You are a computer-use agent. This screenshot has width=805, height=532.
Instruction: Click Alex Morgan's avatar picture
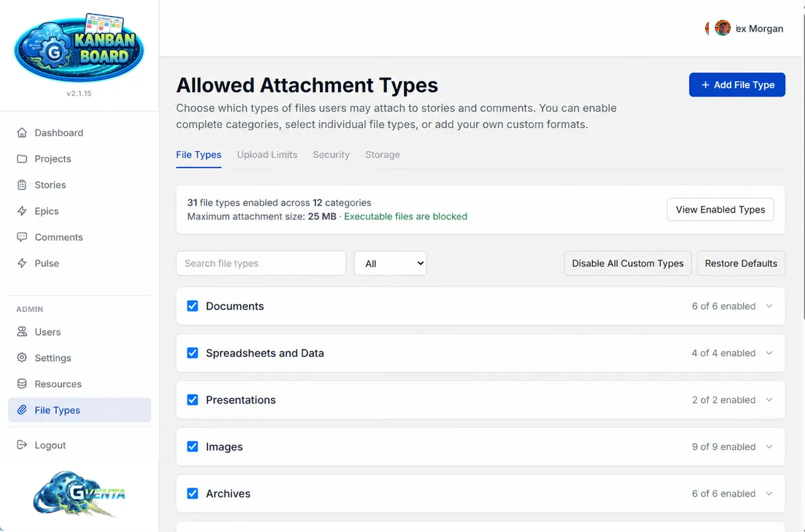pyautogui.click(x=722, y=28)
